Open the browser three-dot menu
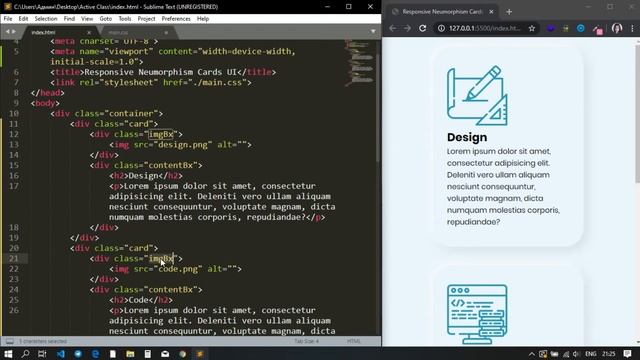The width and height of the screenshot is (640, 360). [632, 28]
